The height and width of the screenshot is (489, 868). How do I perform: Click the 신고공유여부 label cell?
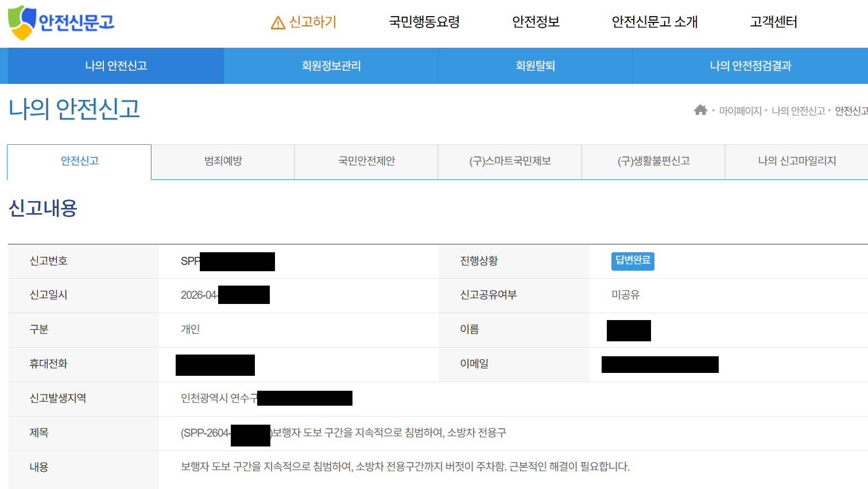coord(514,295)
